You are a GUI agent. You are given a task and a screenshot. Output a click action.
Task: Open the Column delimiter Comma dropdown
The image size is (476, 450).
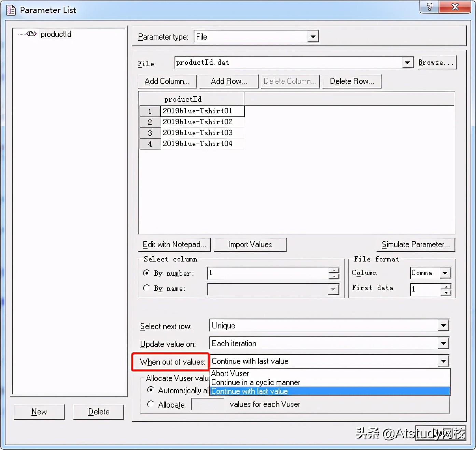[445, 273]
